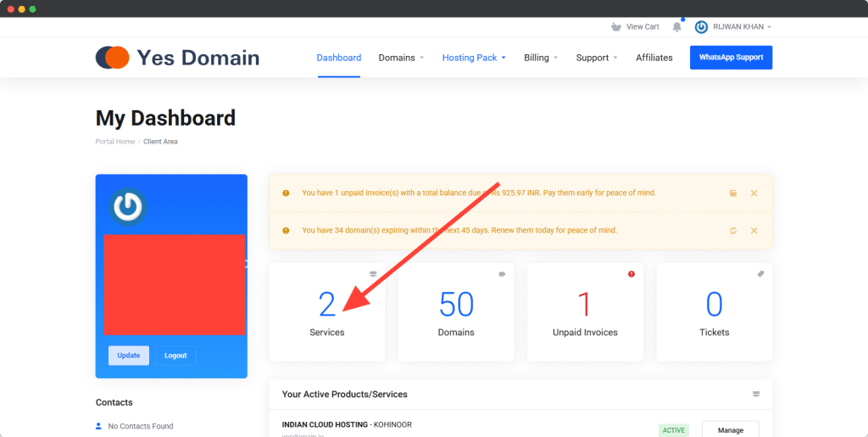The width and height of the screenshot is (868, 437).
Task: Click renew refresh icon in domains alert
Action: tap(733, 231)
